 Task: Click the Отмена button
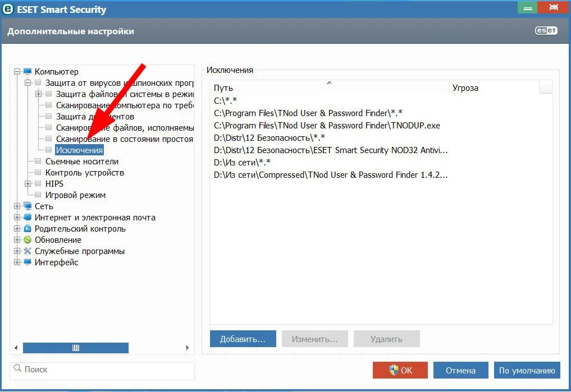460,370
